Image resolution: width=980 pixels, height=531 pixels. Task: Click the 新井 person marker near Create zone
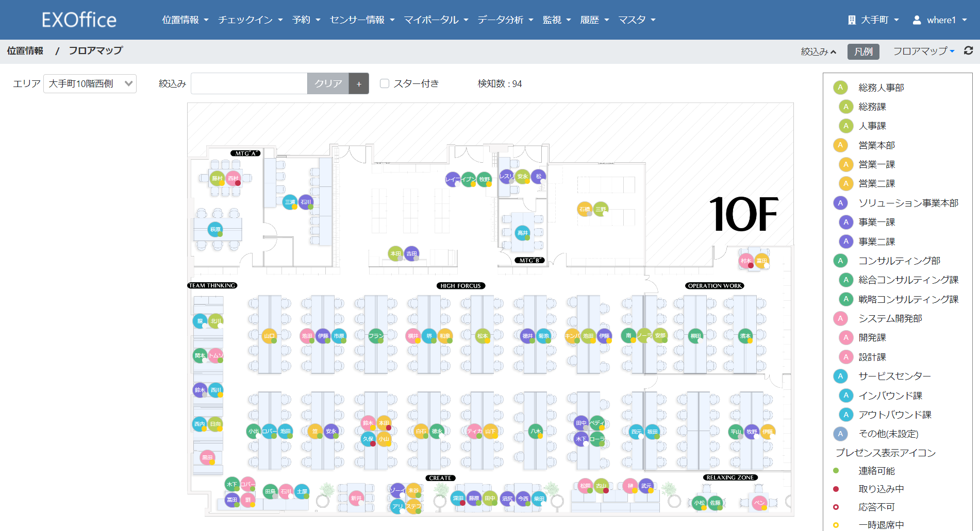356,498
